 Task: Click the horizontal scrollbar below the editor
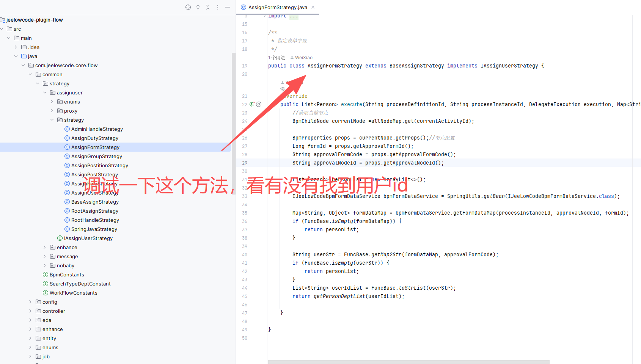[x=408, y=362]
